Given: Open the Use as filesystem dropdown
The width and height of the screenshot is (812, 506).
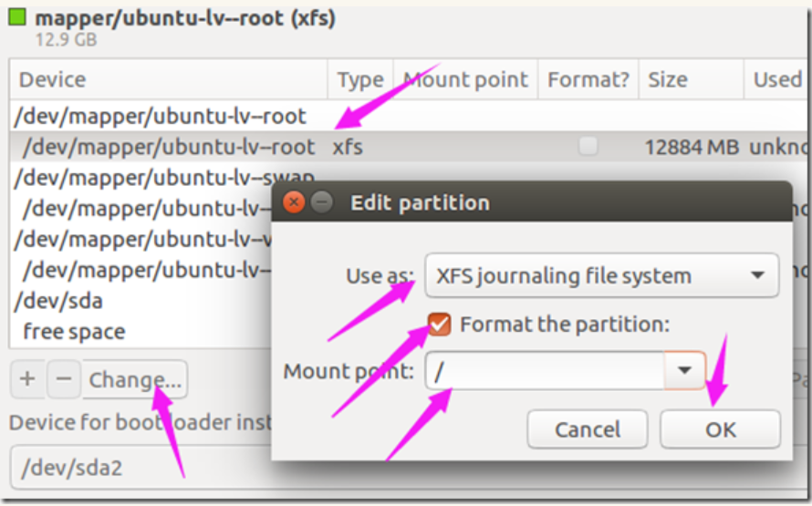Looking at the screenshot, I should [602, 275].
